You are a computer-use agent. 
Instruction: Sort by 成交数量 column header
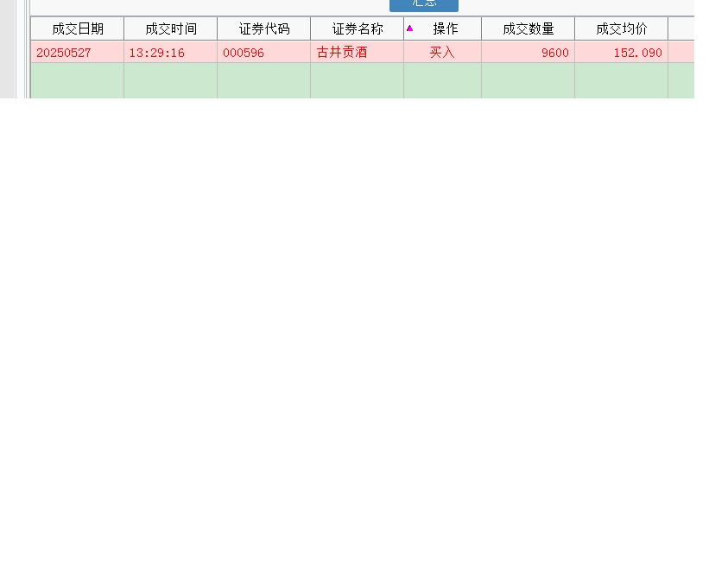[529, 28]
